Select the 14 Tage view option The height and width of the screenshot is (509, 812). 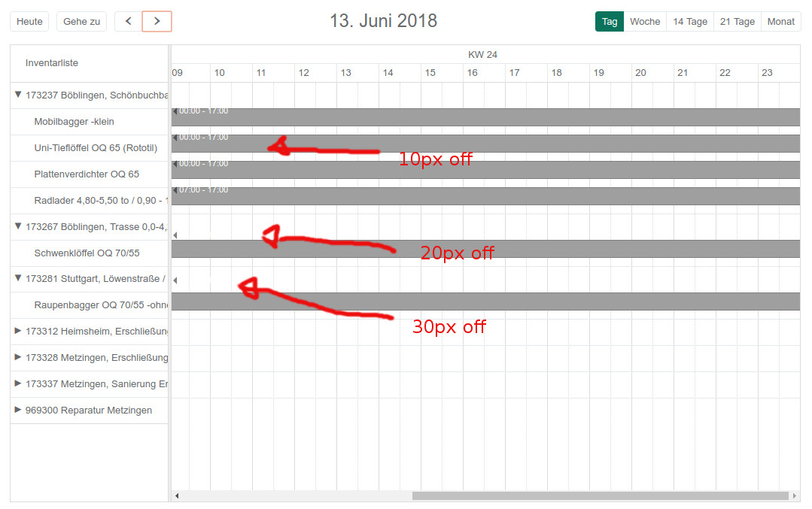click(689, 21)
